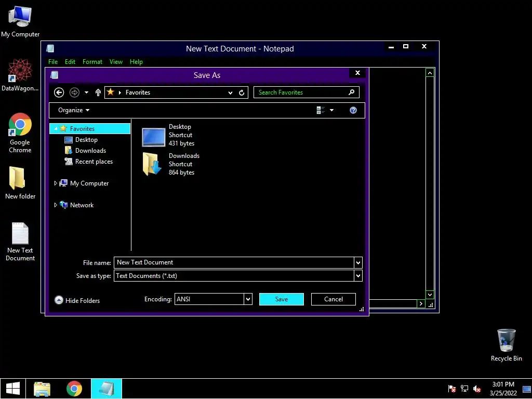Image resolution: width=532 pixels, height=399 pixels.
Task: Click the muted volume tray icon
Action: pyautogui.click(x=477, y=389)
